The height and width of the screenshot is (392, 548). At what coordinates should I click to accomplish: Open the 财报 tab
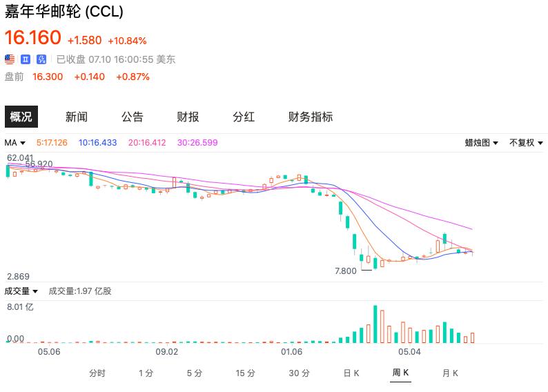coord(188,117)
